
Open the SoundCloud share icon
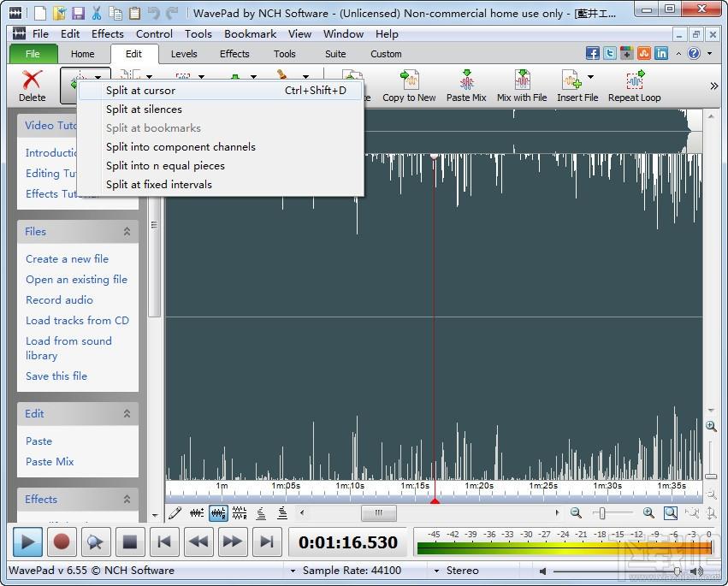(x=644, y=53)
